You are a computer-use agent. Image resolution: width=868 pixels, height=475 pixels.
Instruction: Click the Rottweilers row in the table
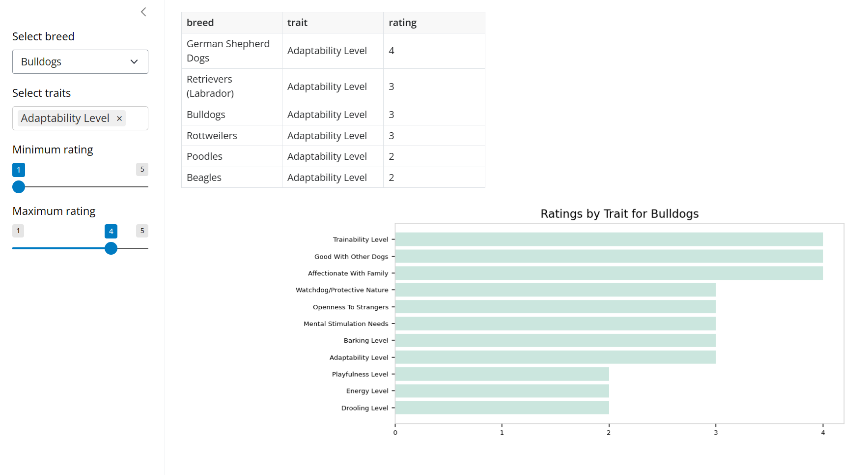pyautogui.click(x=212, y=136)
